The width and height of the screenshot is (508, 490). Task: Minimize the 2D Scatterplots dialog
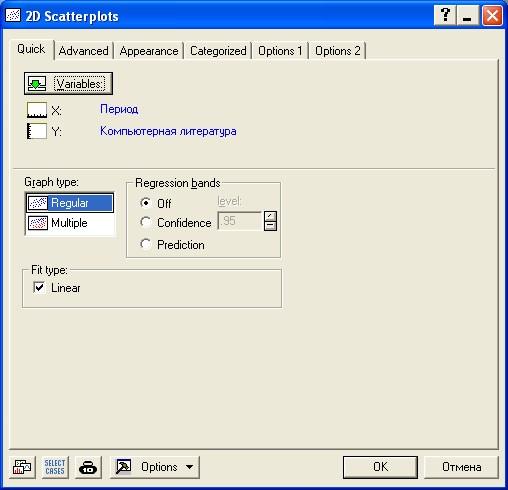coord(467,15)
